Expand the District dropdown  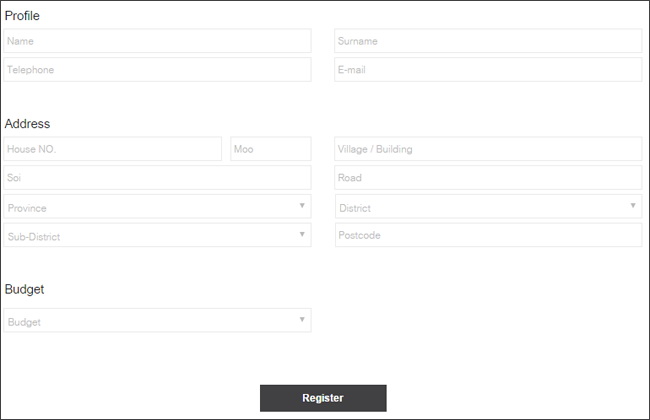click(480, 207)
